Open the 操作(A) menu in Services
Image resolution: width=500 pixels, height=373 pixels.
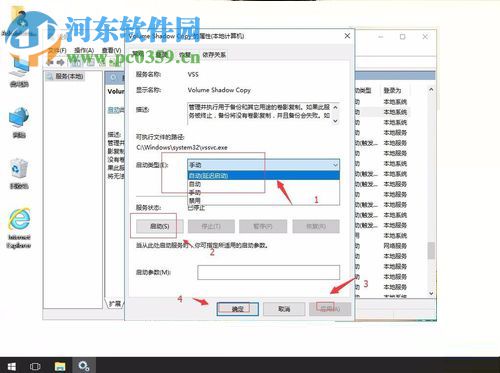coord(84,50)
